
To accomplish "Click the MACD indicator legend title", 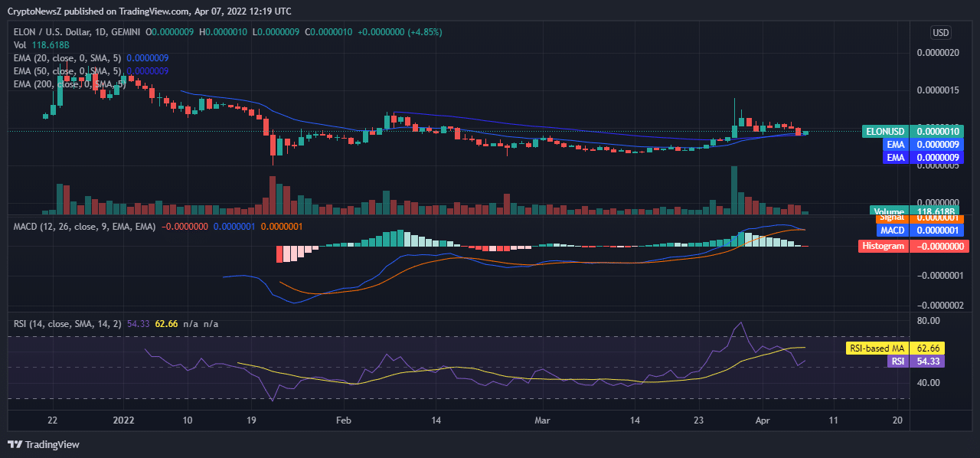I will tap(84, 227).
